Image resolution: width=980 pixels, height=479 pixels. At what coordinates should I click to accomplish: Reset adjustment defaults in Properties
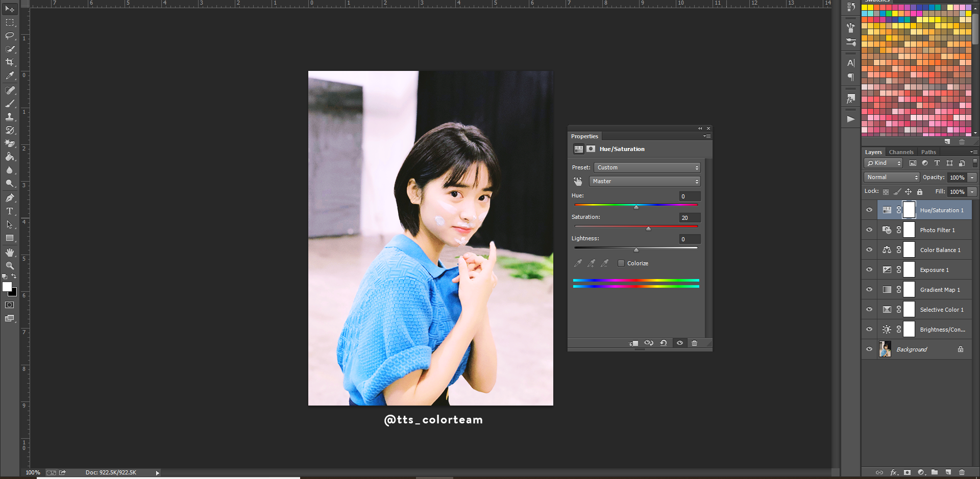(664, 343)
